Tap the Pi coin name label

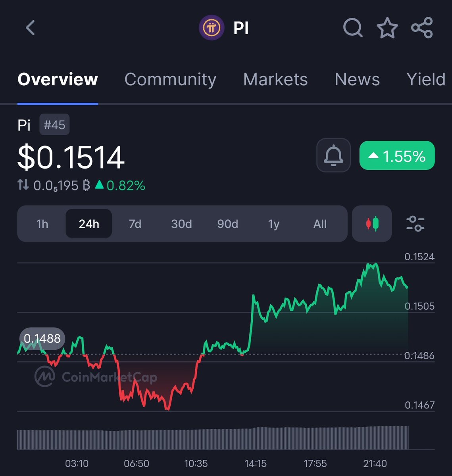pos(24,125)
